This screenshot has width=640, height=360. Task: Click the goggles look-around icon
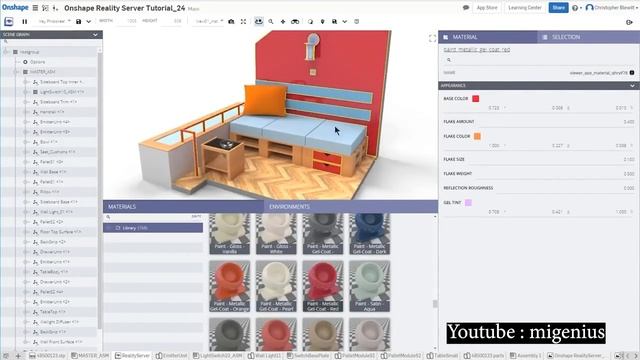[295, 21]
